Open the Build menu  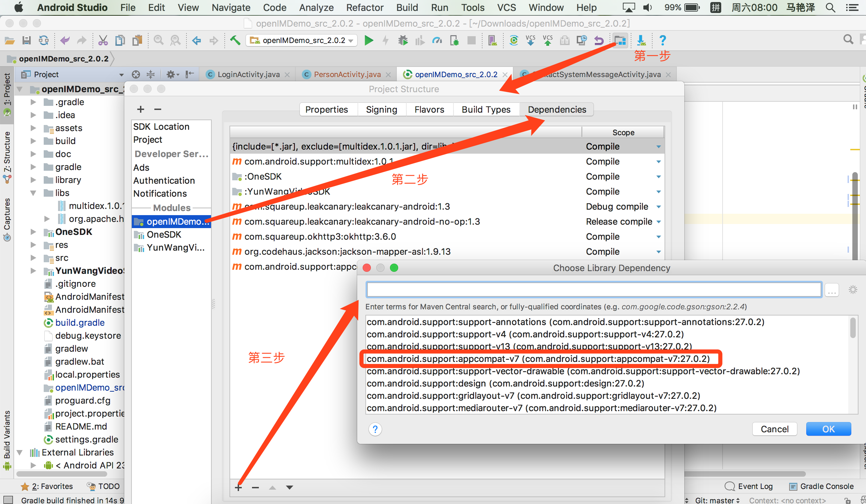[407, 8]
